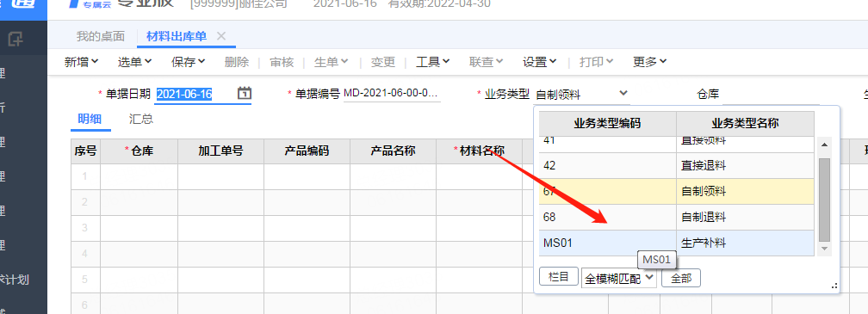Click the sidebar add-window icon
Viewport: 868px width, 314px height.
click(15, 38)
